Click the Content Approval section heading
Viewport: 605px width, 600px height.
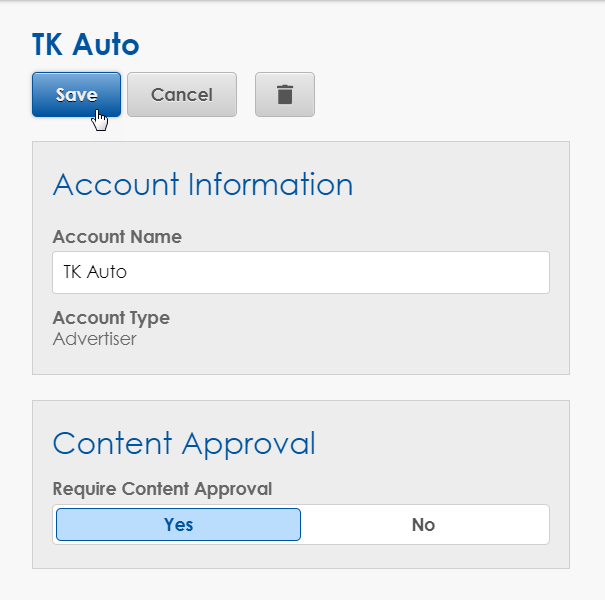pos(184,443)
